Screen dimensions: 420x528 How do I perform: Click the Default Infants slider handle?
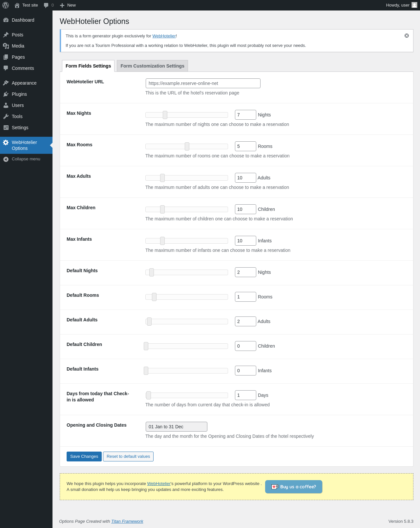point(146,371)
